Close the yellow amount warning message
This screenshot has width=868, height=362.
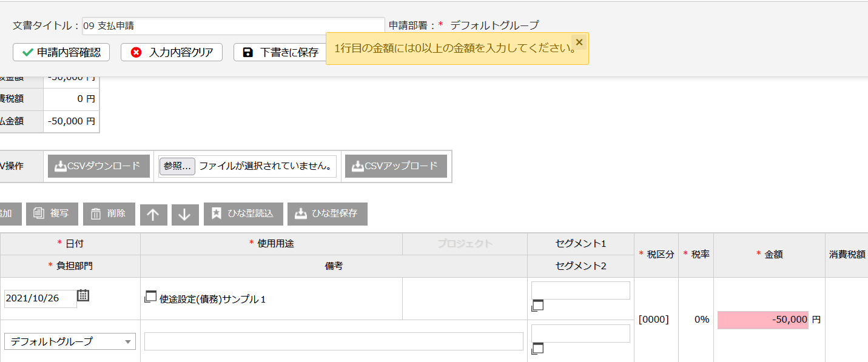click(x=579, y=42)
